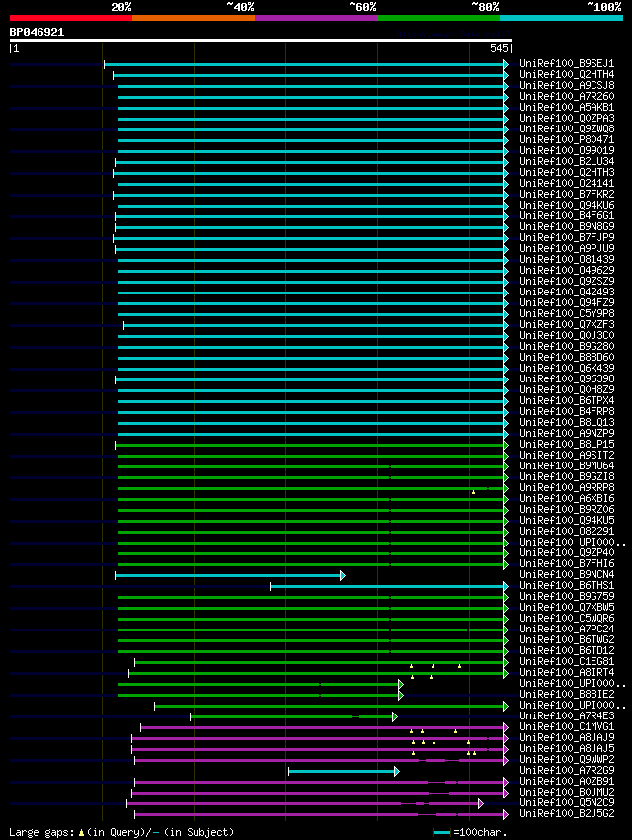
Task: Open hit UniRef100_B9SEJ1
Action: (567, 64)
